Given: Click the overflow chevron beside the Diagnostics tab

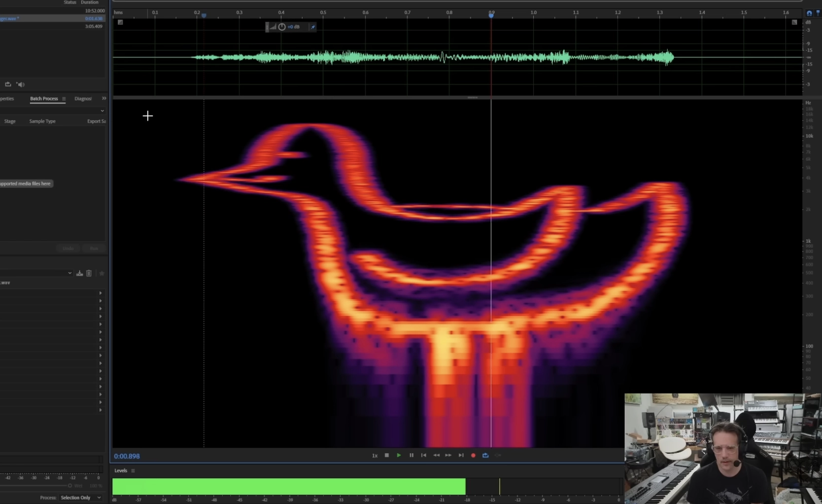Looking at the screenshot, I should (x=104, y=98).
